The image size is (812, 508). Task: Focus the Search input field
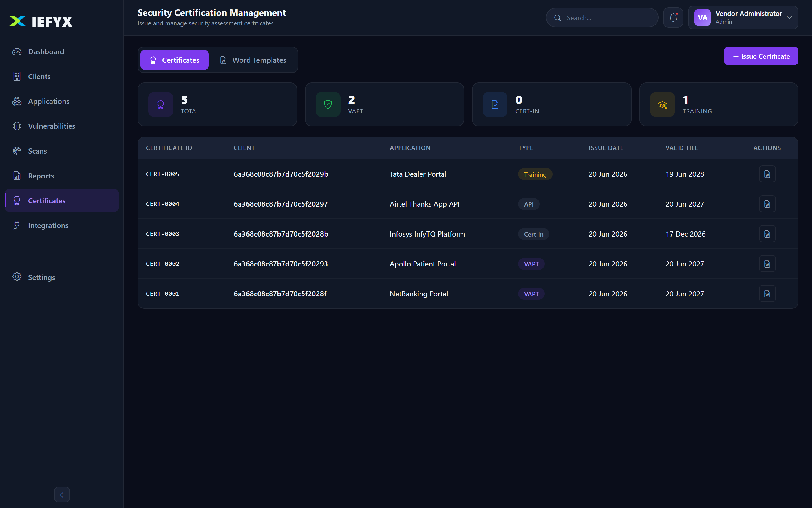click(x=602, y=18)
